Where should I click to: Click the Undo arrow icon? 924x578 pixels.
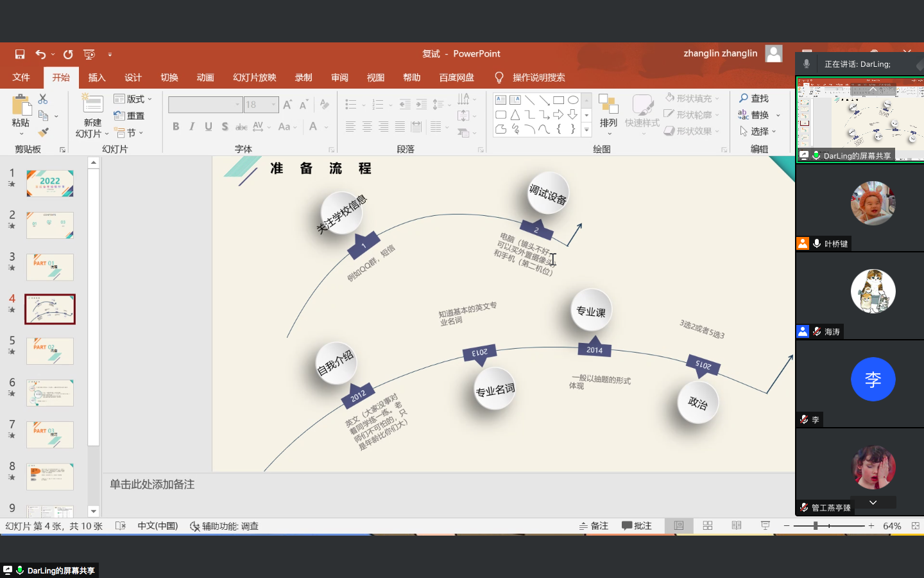[40, 55]
